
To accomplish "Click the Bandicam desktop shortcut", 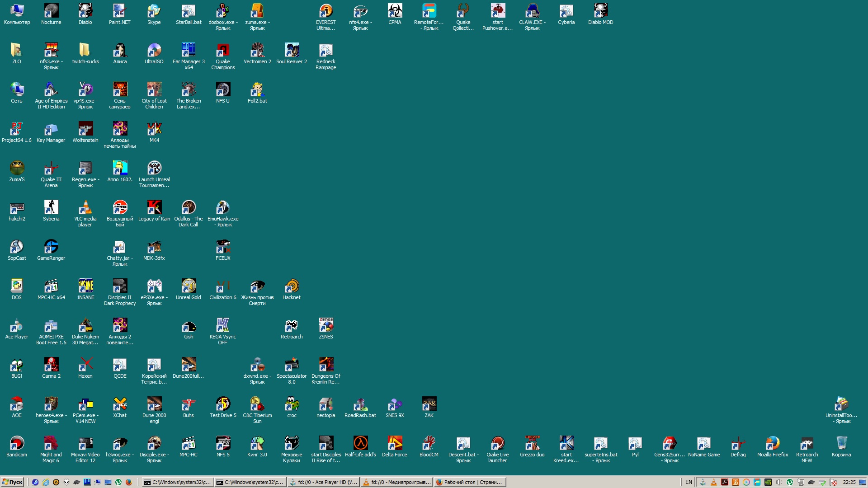I will click(x=17, y=444).
